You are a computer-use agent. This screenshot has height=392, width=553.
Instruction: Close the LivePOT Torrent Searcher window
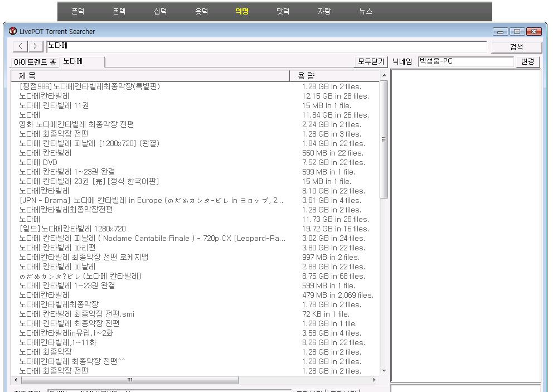533,32
